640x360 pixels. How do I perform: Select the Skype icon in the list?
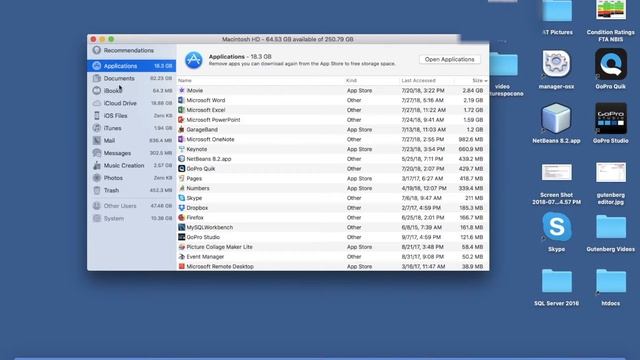(182, 198)
